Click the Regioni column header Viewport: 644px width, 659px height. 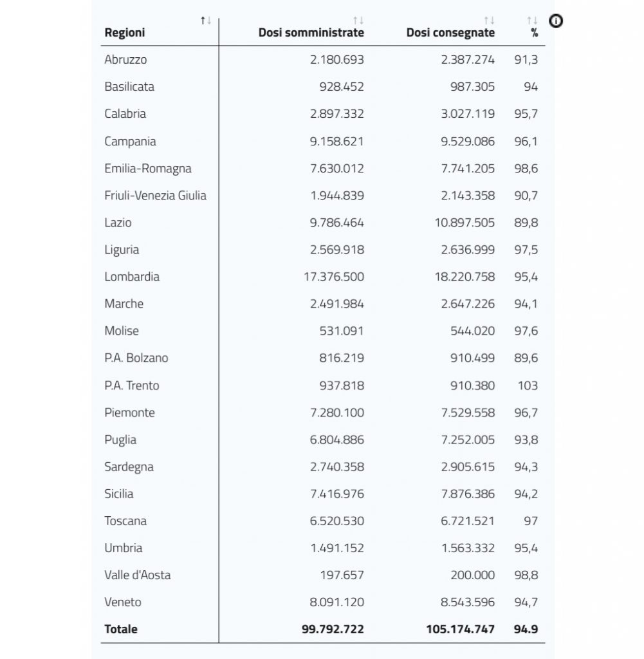(125, 32)
